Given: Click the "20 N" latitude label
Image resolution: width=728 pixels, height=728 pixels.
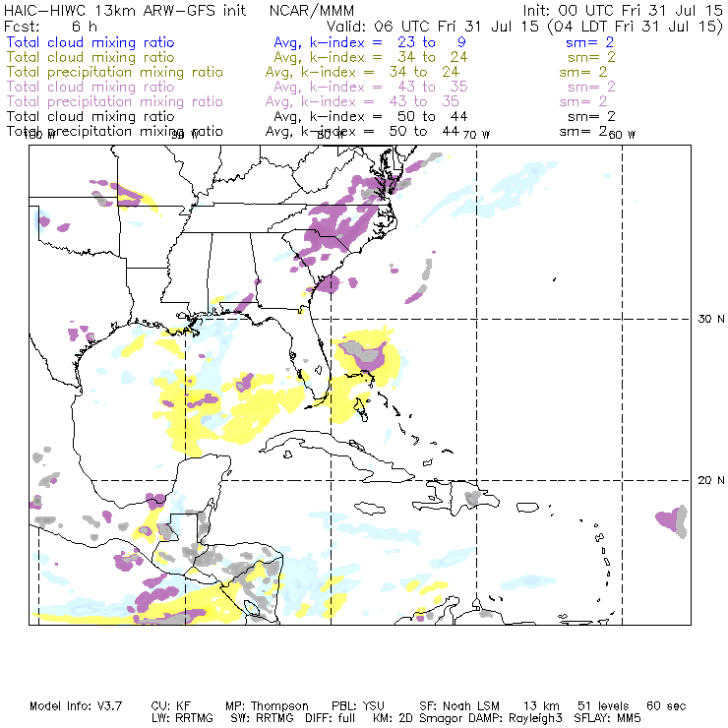Looking at the screenshot, I should 711,480.
